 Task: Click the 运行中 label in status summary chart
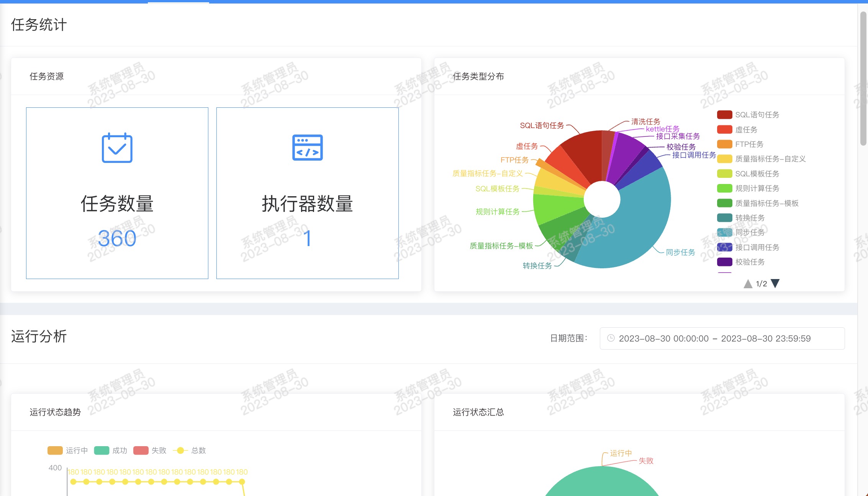(x=621, y=453)
